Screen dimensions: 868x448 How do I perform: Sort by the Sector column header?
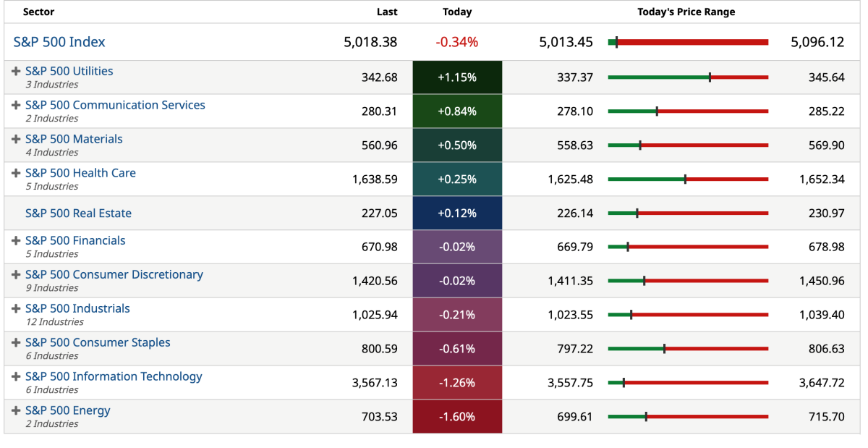[x=38, y=12]
